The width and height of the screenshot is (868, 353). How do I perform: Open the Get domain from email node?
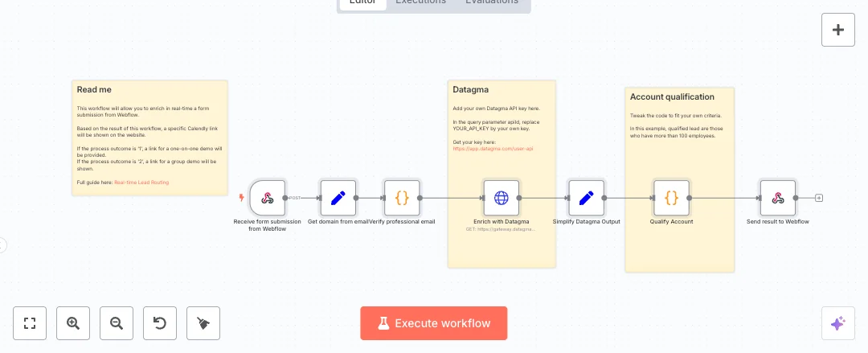(x=338, y=198)
